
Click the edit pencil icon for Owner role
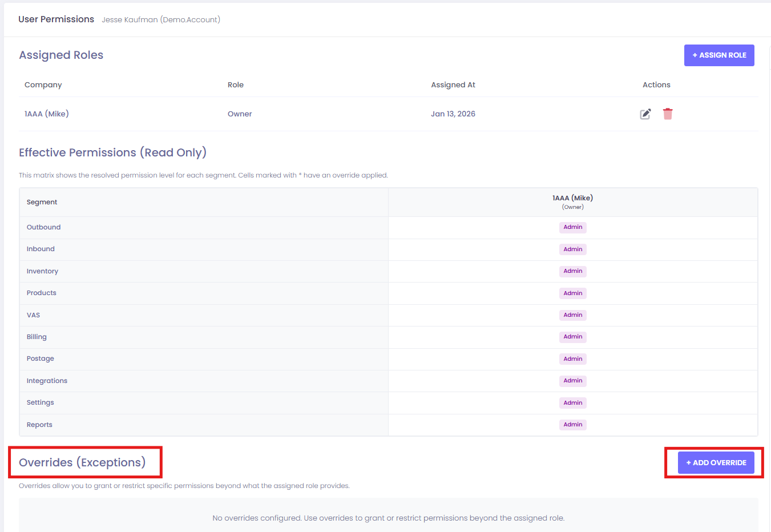pos(645,114)
